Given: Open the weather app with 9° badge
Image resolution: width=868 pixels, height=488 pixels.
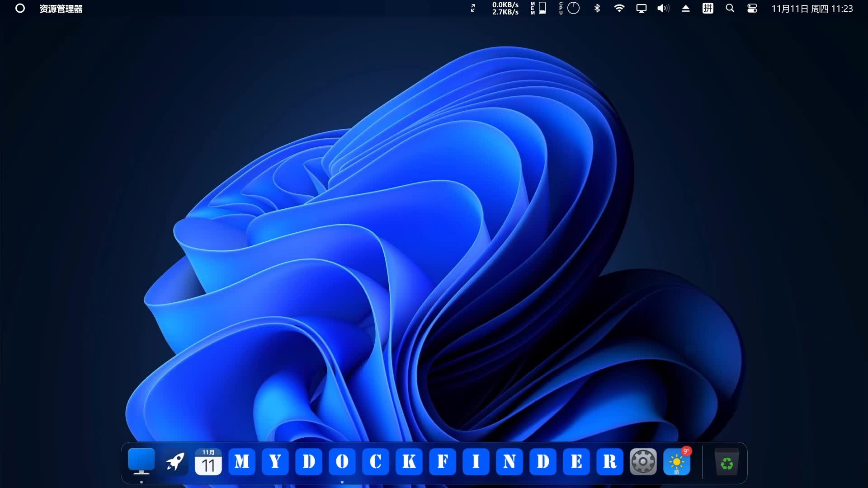Looking at the screenshot, I should tap(676, 462).
